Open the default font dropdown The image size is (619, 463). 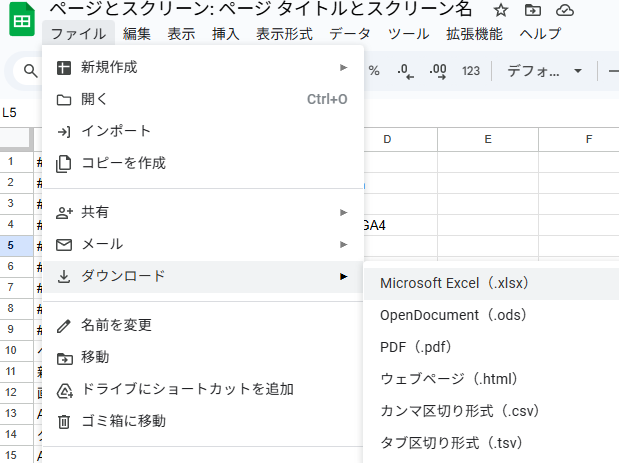click(x=544, y=71)
